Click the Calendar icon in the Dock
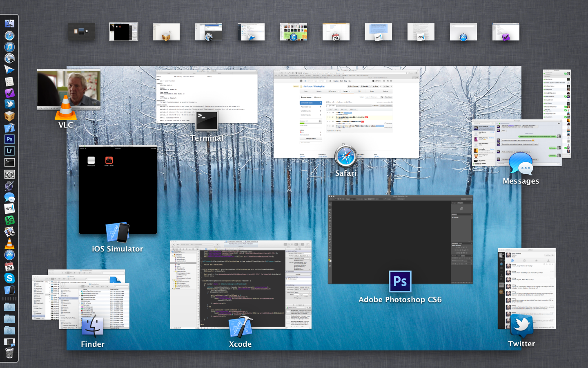Screen dimensions: 588x368 (x=9, y=267)
